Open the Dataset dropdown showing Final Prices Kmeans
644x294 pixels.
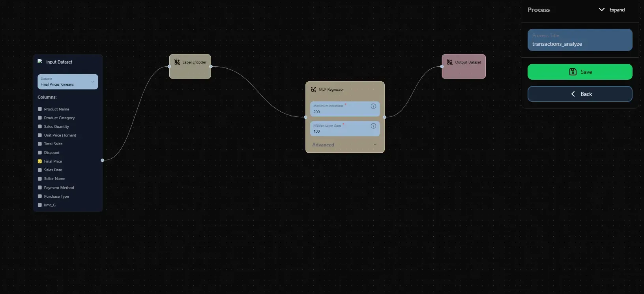[x=68, y=82]
